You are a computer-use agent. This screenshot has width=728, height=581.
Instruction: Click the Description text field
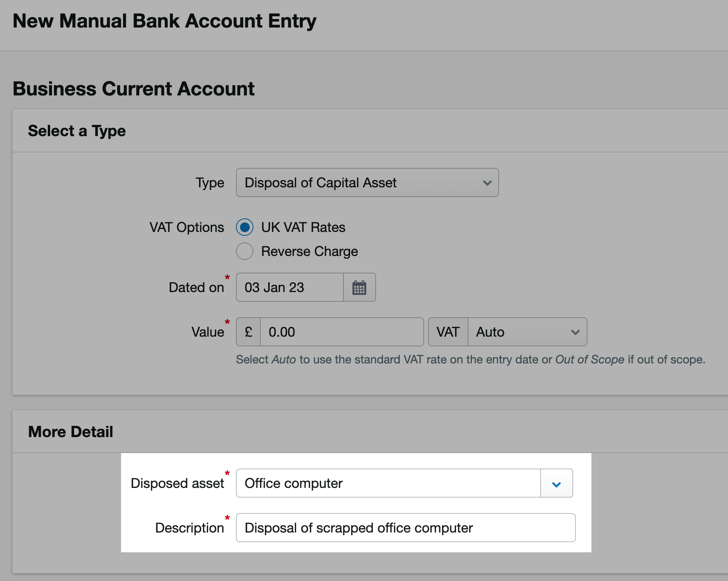[406, 528]
